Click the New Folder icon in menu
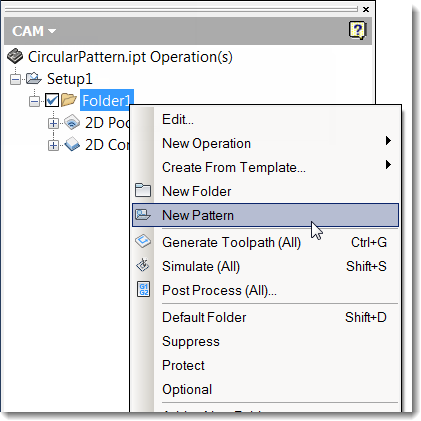421x421 pixels. 143,191
